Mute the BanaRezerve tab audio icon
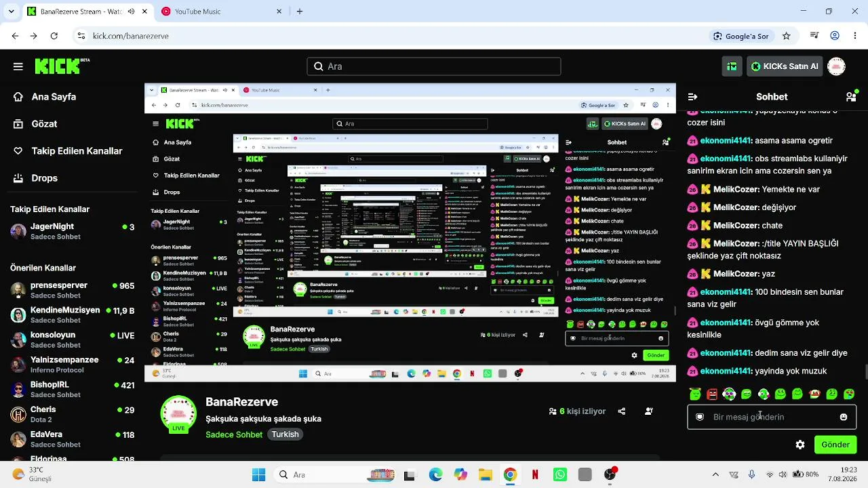The height and width of the screenshot is (488, 868). pos(132,12)
